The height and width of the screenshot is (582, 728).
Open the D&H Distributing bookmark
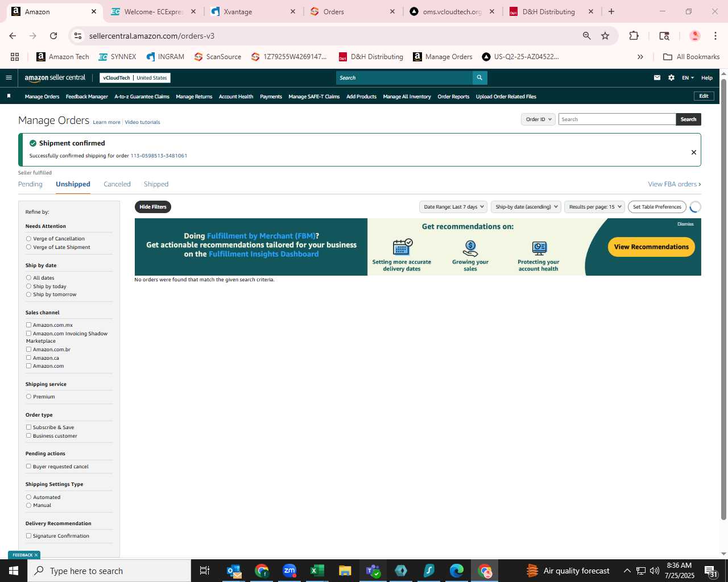371,57
